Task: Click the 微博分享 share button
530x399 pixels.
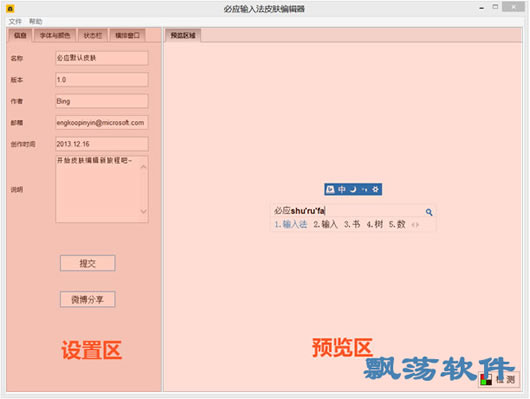Action: [88, 300]
